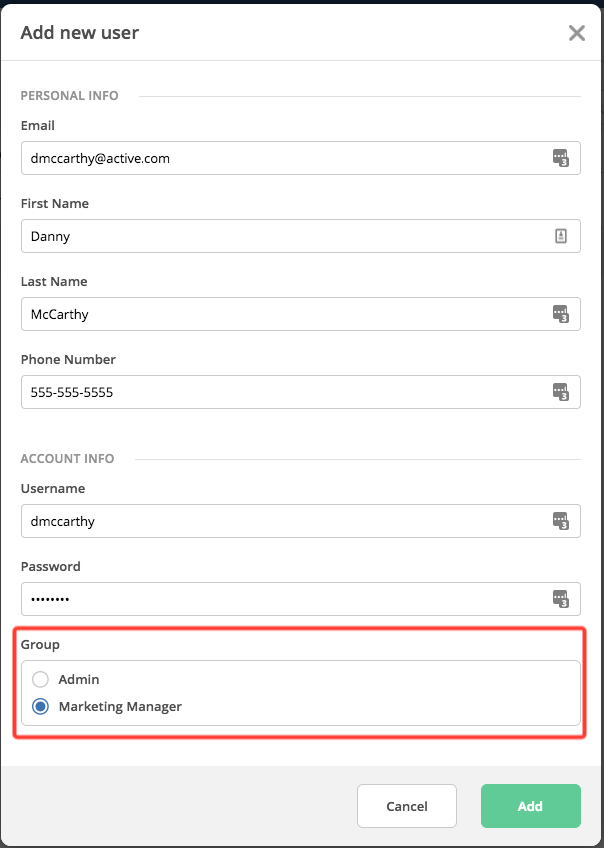Click the Phone Number label text

(68, 360)
